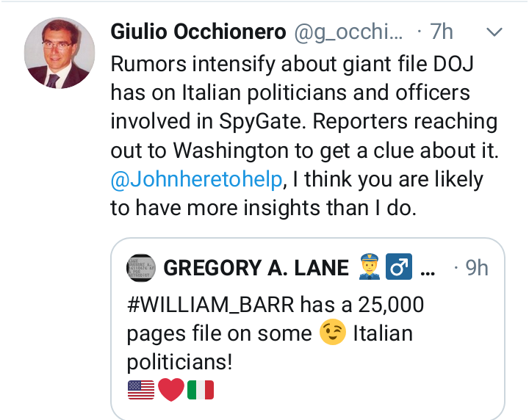The image size is (529, 420).
Task: Click the Italian flag emoji
Action: [x=200, y=389]
